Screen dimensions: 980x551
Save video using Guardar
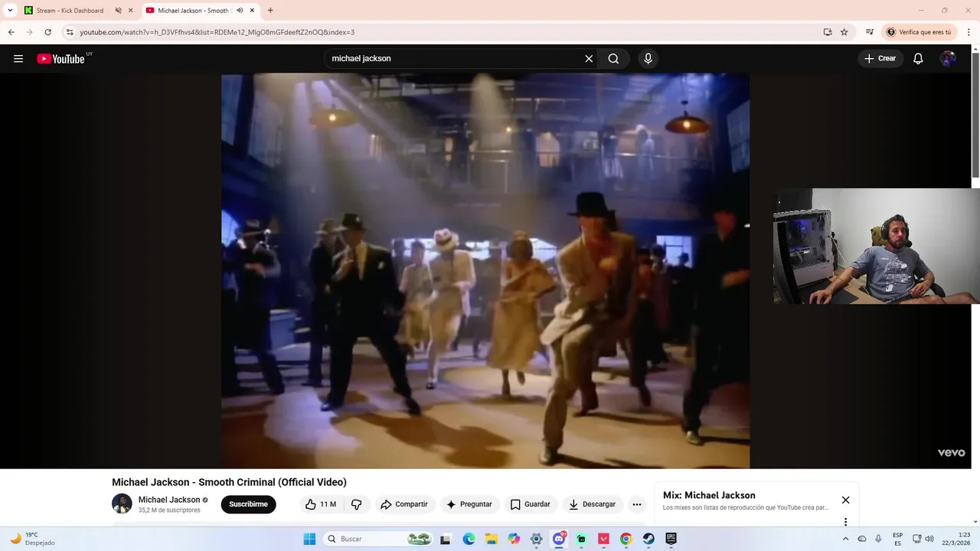pyautogui.click(x=530, y=504)
